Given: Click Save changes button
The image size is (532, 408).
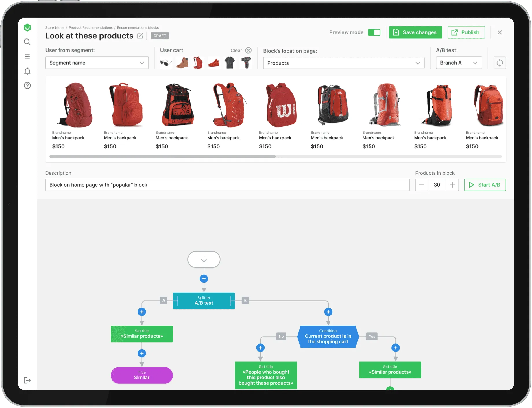Looking at the screenshot, I should tap(415, 32).
